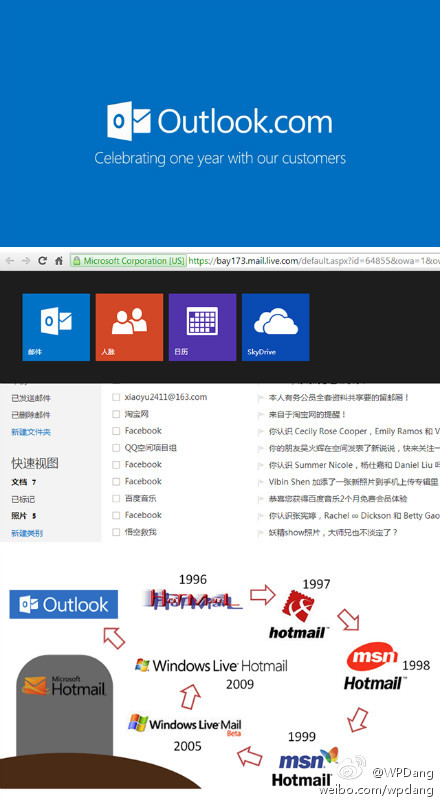Flag the email from xiaoyu2411@163.com
440x803 pixels.
pyautogui.click(x=261, y=398)
